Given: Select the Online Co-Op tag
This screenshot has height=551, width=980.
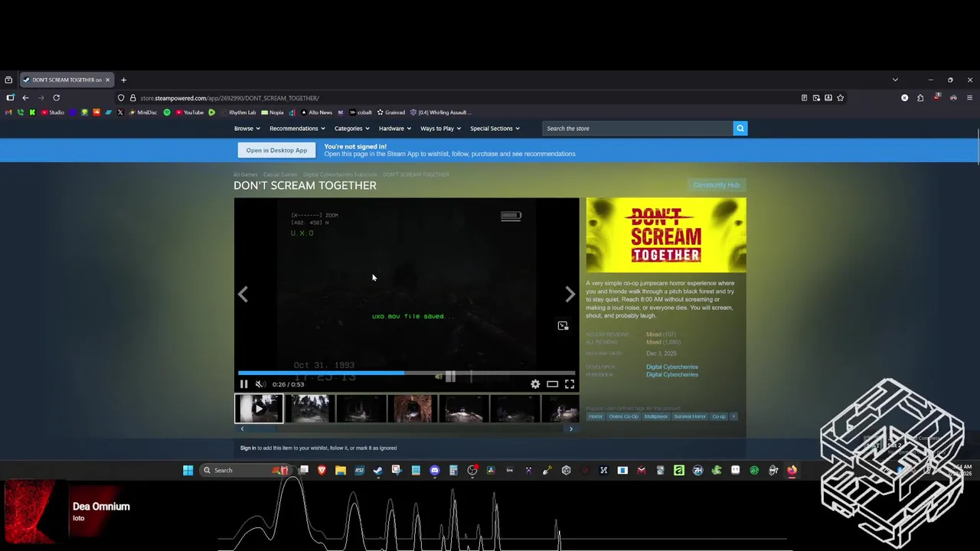Looking at the screenshot, I should tap(623, 416).
